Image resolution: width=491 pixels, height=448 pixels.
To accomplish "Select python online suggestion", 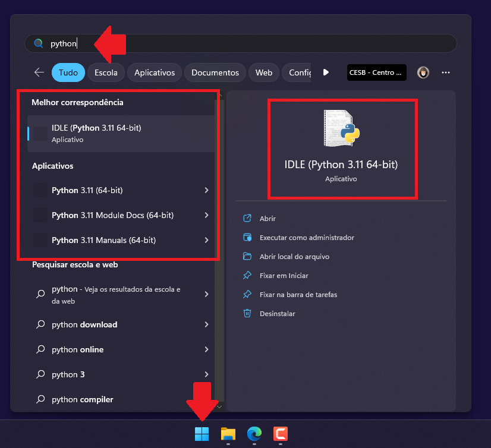I will pos(121,350).
